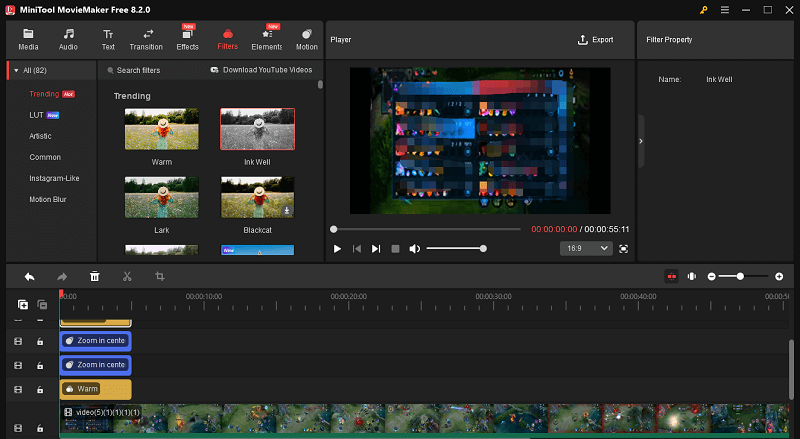800x439 pixels.
Task: Jump to previous frame
Action: [357, 249]
